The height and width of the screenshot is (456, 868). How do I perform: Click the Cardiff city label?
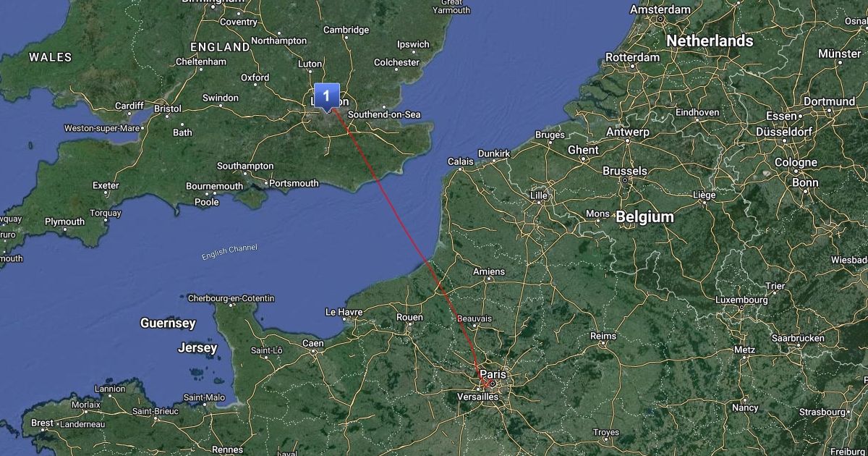[x=129, y=105]
